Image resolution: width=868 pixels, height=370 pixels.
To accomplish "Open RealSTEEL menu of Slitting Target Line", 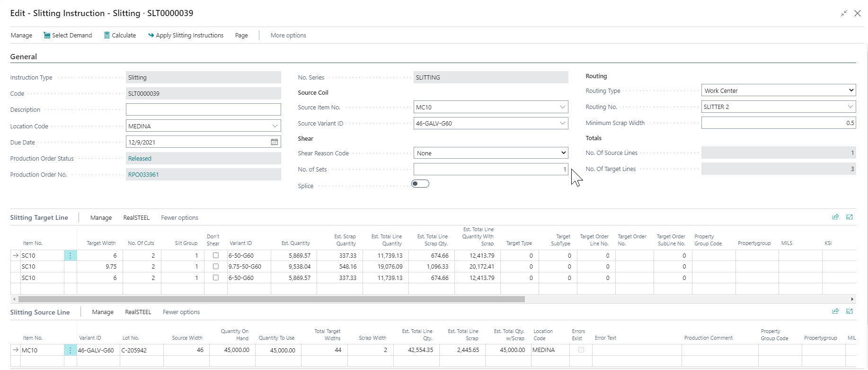I will point(136,217).
